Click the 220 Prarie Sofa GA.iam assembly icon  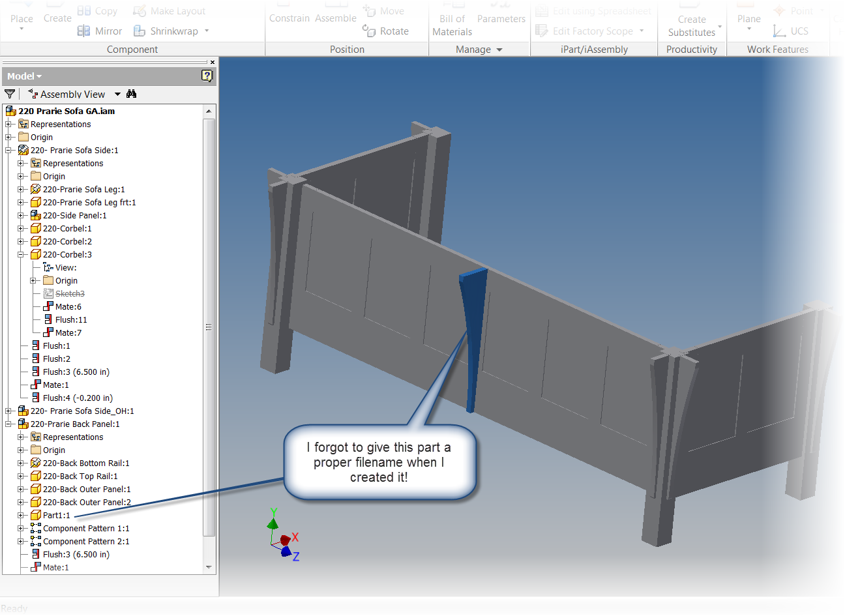click(x=11, y=111)
